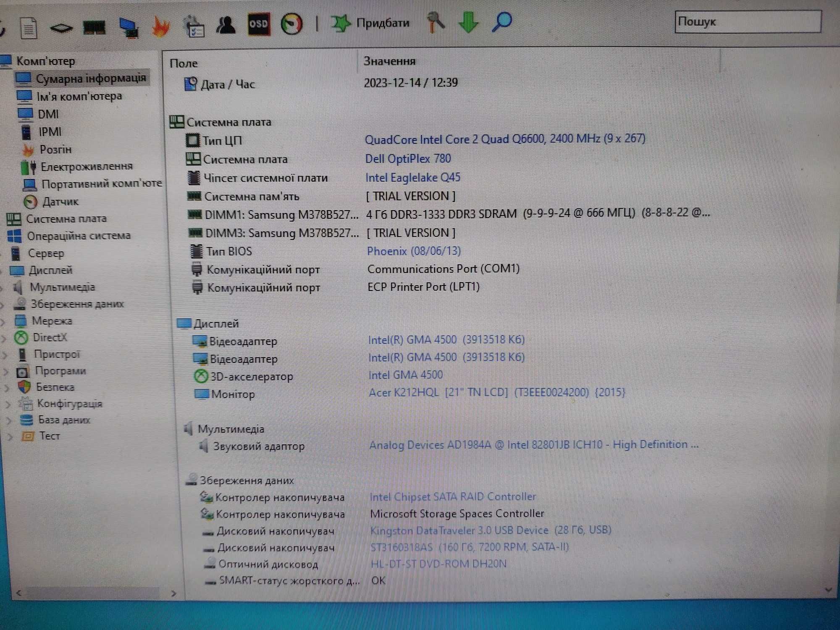Viewport: 840px width, 630px height.
Task: Expand the Пристрої tree node
Action: 5,355
